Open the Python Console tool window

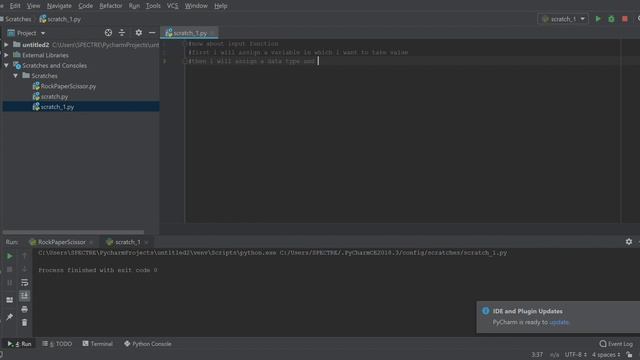148,344
